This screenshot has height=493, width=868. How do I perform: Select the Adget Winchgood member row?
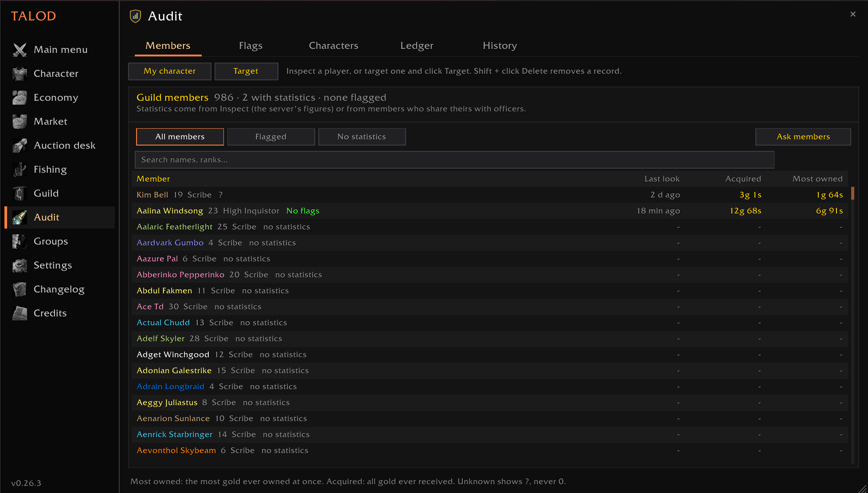coord(490,355)
